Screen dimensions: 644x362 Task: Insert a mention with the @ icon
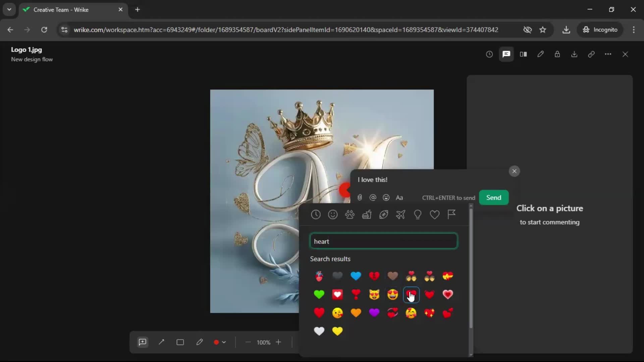(373, 197)
